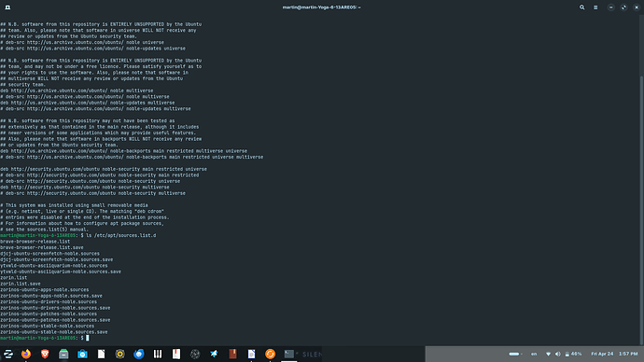
Task: Click 'deb ... noble-security main restricted universe' line
Action: click(104, 169)
